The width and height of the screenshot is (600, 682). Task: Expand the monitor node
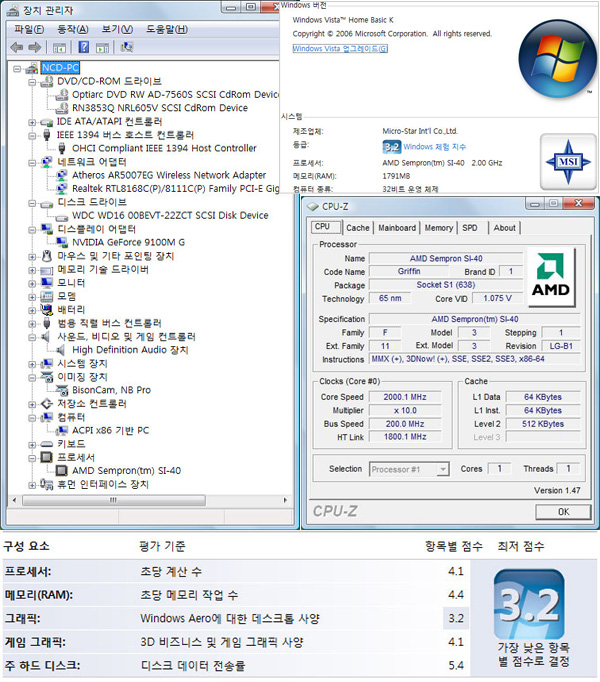(32, 283)
